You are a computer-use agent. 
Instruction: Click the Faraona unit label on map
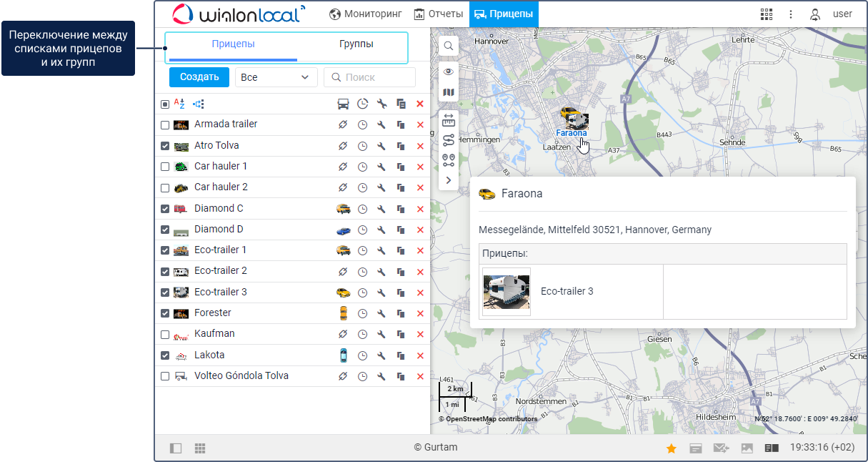click(x=571, y=133)
